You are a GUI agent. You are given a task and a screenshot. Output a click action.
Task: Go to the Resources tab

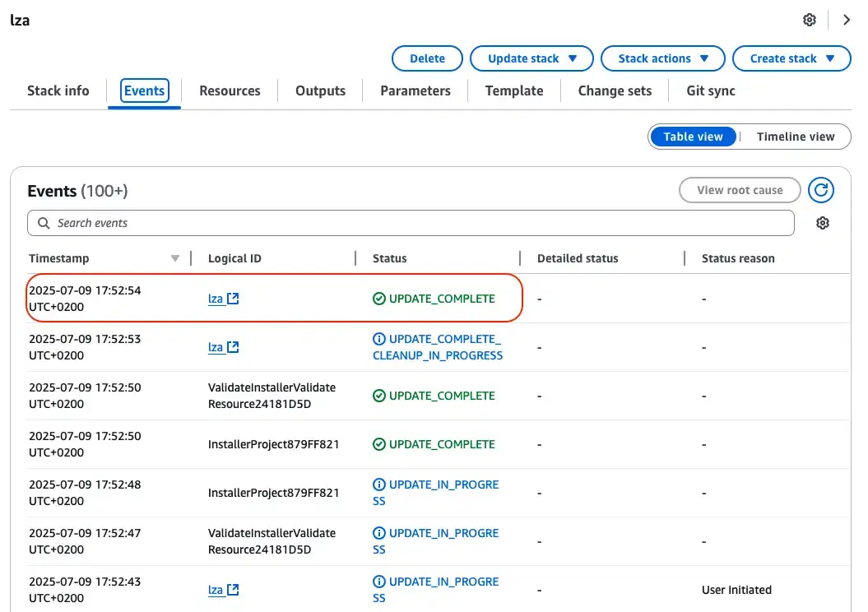pyautogui.click(x=230, y=90)
